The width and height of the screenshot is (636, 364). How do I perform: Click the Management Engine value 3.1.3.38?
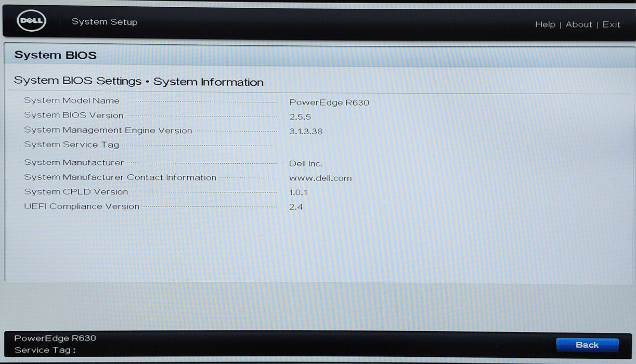(306, 132)
